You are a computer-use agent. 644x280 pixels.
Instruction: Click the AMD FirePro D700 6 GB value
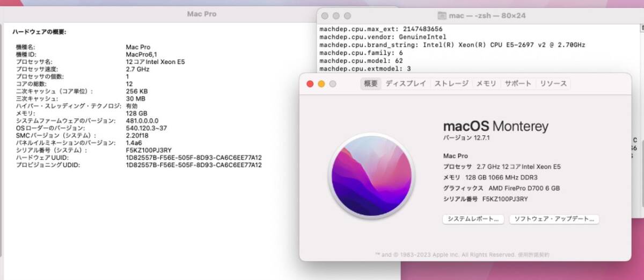pyautogui.click(x=524, y=188)
